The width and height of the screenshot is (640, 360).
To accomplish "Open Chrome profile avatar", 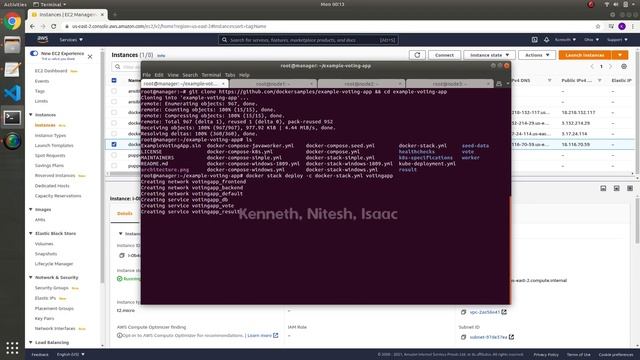I will click(x=622, y=26).
